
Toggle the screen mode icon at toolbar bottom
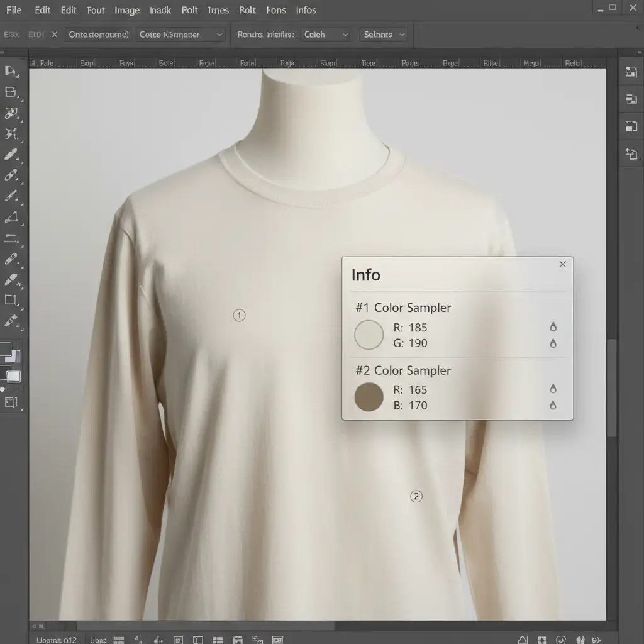pos(11,402)
